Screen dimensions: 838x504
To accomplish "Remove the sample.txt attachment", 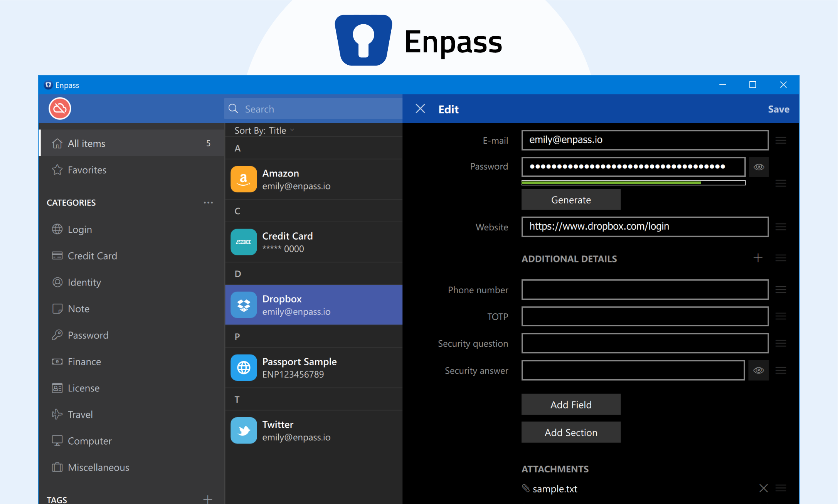I will 763,489.
